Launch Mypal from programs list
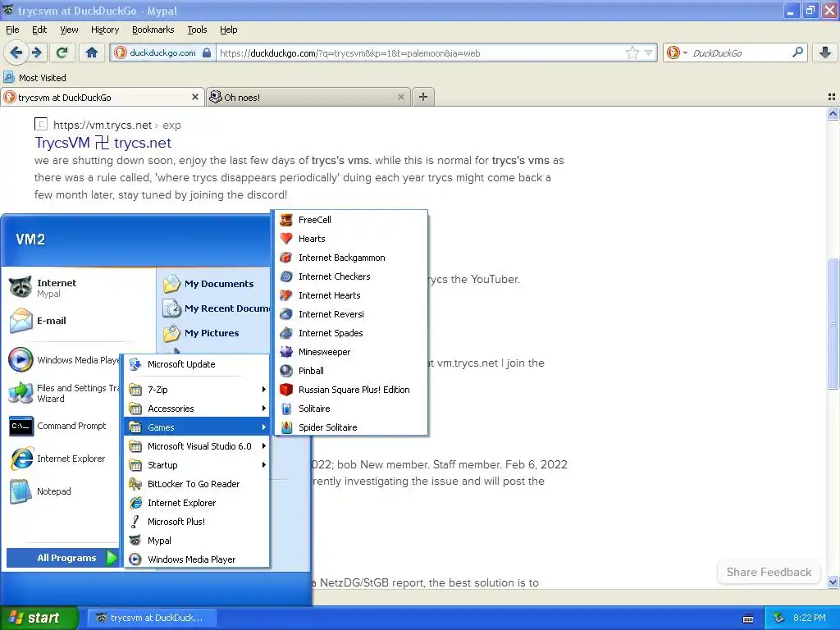This screenshot has width=840, height=630. [x=197, y=541]
